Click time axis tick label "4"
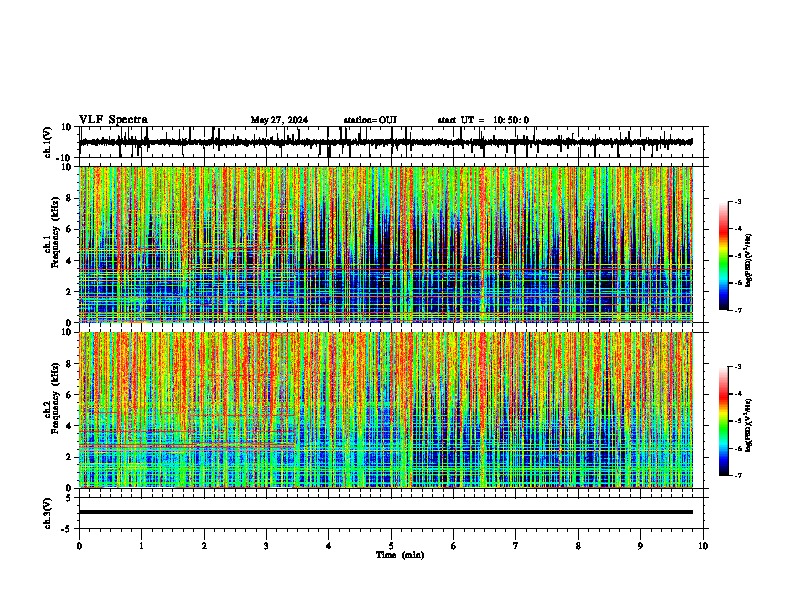Viewport: 792px width, 612px height. click(329, 546)
